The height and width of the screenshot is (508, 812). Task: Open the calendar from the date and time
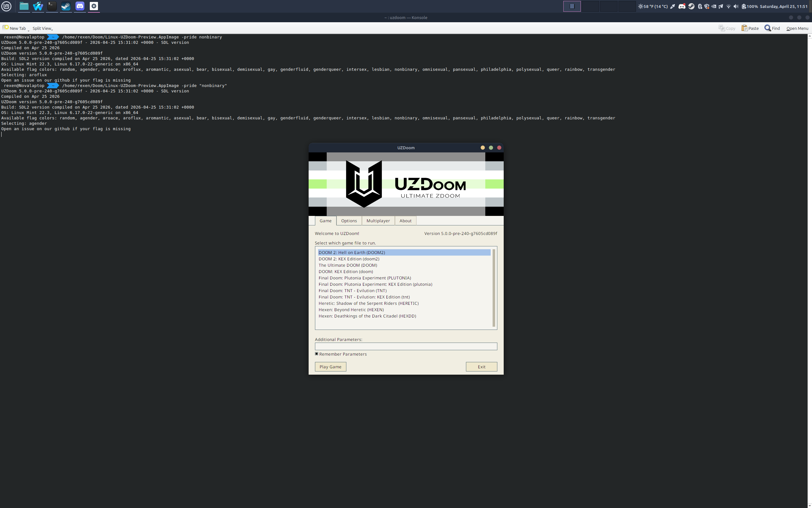(783, 6)
